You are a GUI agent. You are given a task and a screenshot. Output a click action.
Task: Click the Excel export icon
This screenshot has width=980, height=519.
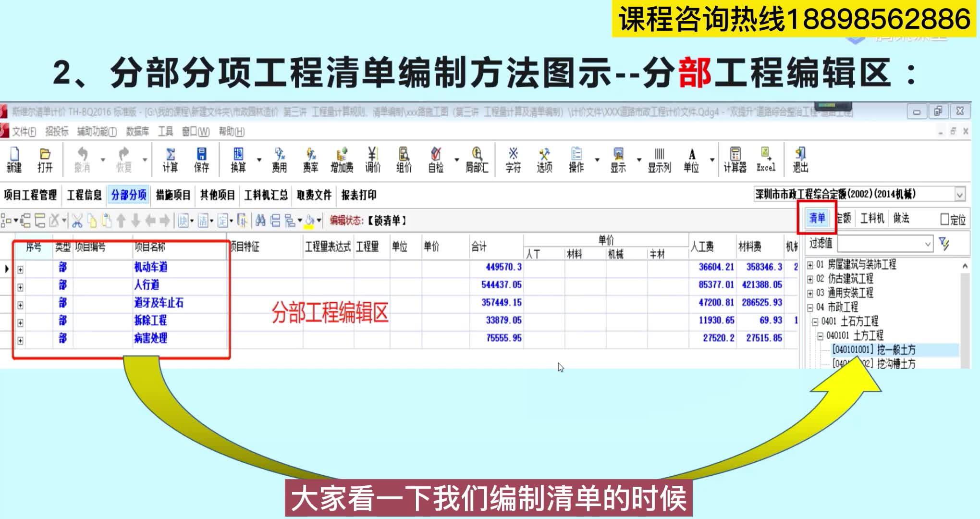[766, 160]
